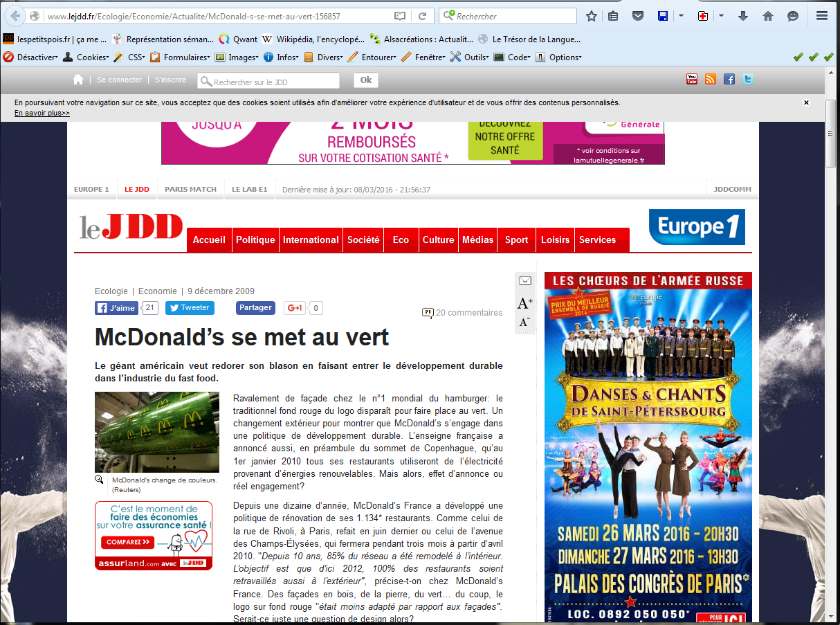Open CSS developer toolbar menu
Viewport: 840px width, 625px height.
[x=129, y=57]
